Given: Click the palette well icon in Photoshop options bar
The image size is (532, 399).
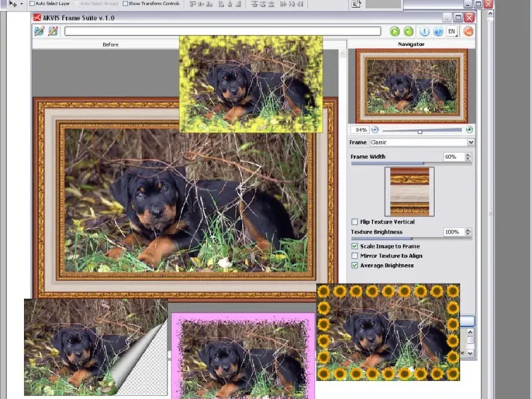Looking at the screenshot, I should [356, 4].
